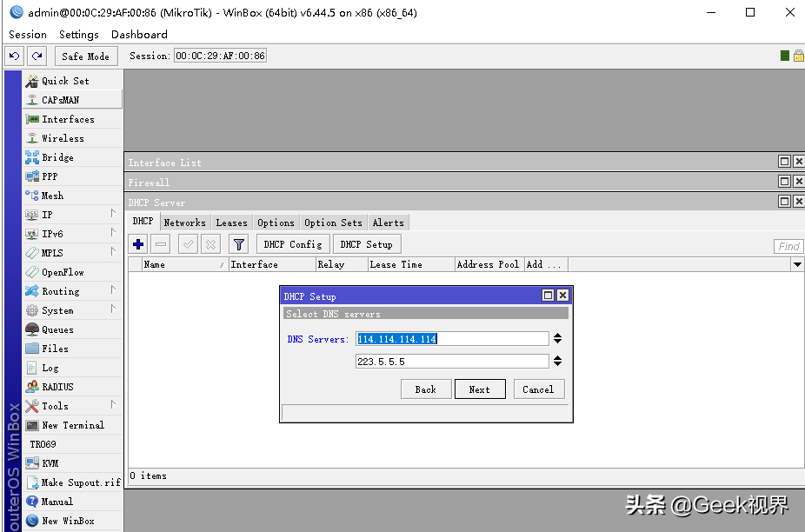This screenshot has width=805, height=532.
Task: Switch to the Networks tab
Action: coord(185,223)
